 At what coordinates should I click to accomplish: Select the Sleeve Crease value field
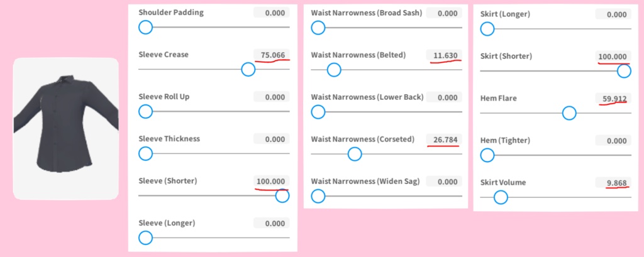(x=272, y=55)
